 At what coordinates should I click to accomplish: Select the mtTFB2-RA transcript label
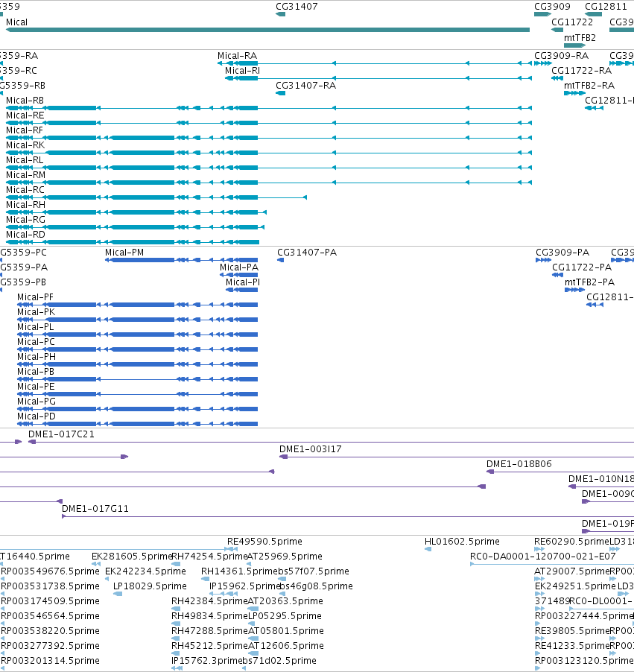click(x=589, y=86)
